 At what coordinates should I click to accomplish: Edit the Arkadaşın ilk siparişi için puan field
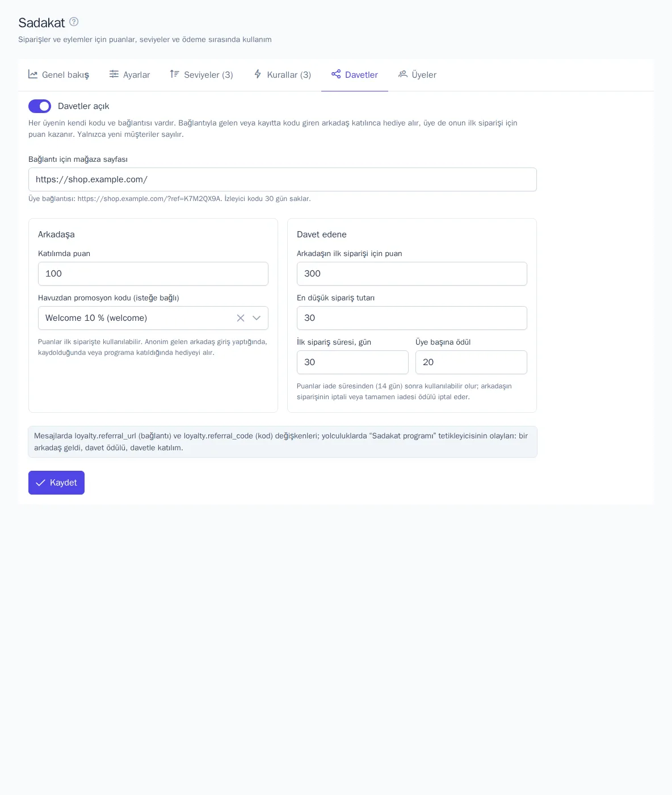412,274
